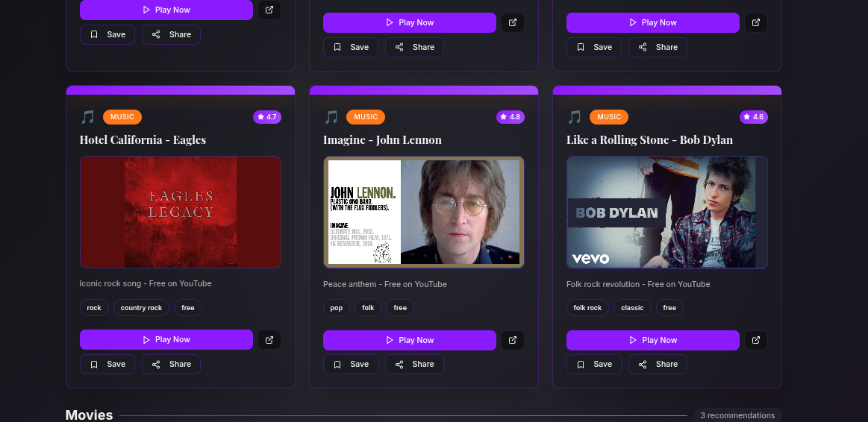Image resolution: width=868 pixels, height=422 pixels.
Task: Save the Imagine - John Lennon card
Action: coord(351,364)
